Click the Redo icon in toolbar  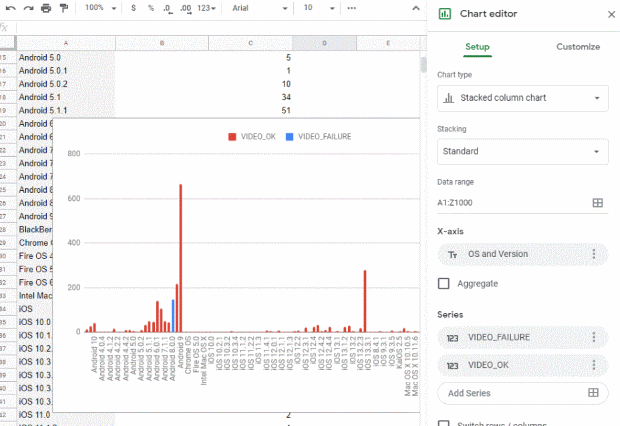coord(28,8)
